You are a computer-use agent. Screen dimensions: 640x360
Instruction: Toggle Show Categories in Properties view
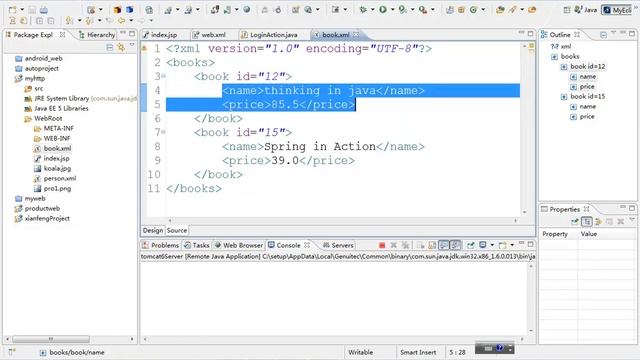pos(587,221)
